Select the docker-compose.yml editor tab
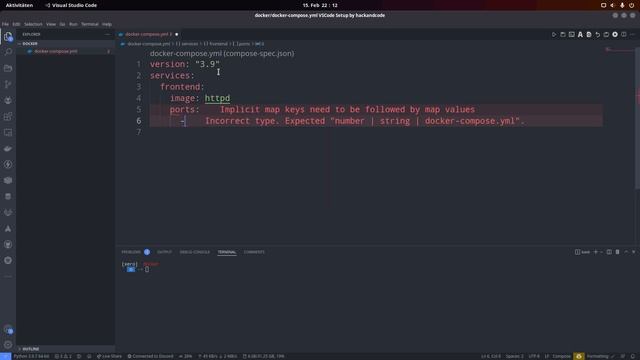This screenshot has height=360, width=640. tap(148, 34)
